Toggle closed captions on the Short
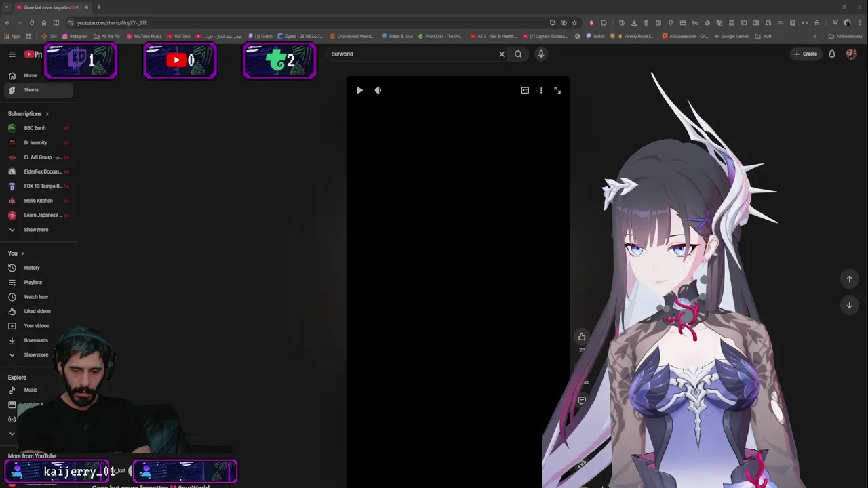This screenshot has height=488, width=868. click(x=525, y=90)
